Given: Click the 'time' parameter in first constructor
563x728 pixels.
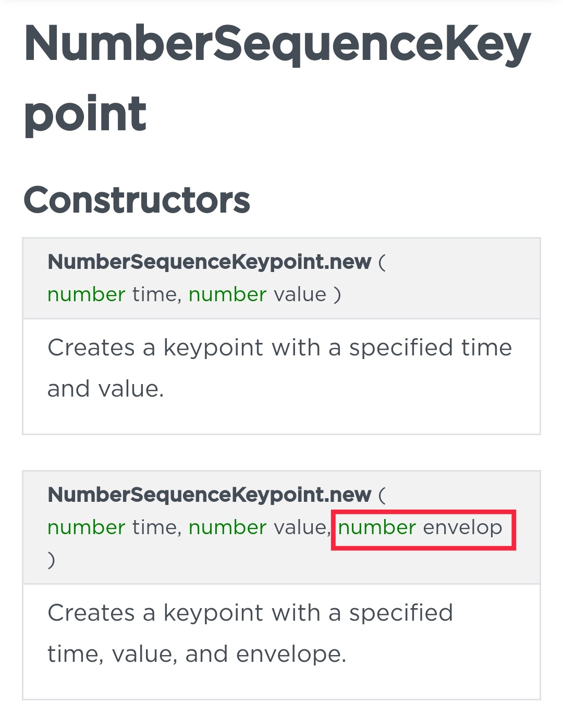Looking at the screenshot, I should pyautogui.click(x=155, y=294).
